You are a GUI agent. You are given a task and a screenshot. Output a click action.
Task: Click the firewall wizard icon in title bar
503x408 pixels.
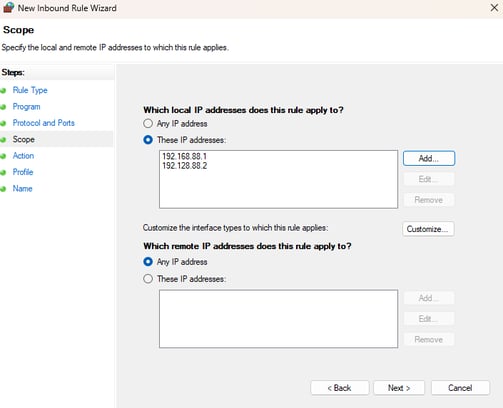click(x=8, y=7)
